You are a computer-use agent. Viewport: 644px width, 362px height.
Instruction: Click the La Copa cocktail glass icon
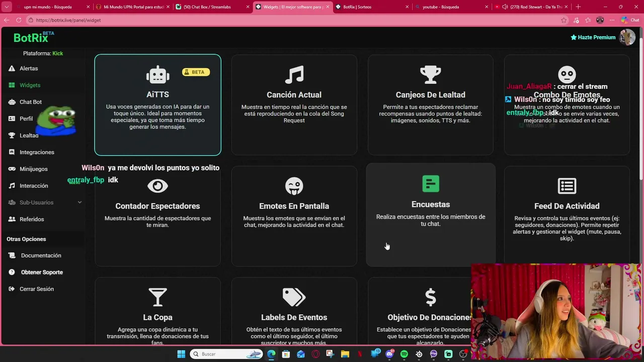click(157, 297)
